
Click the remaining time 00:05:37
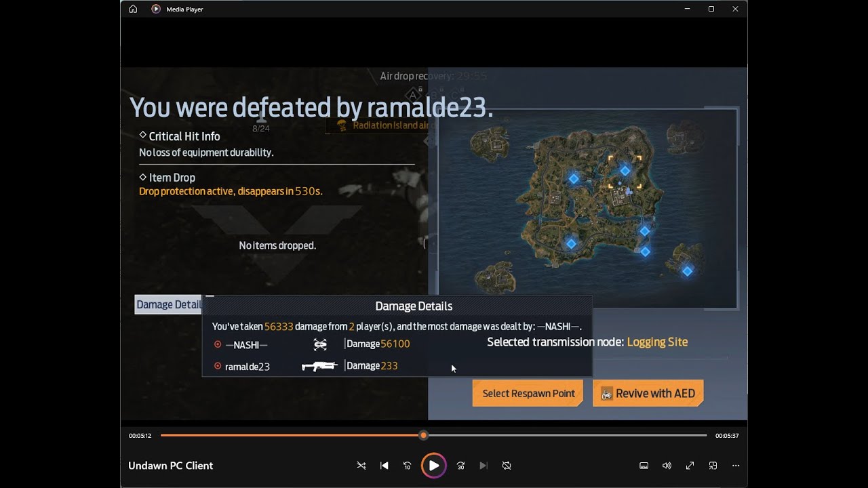click(727, 436)
